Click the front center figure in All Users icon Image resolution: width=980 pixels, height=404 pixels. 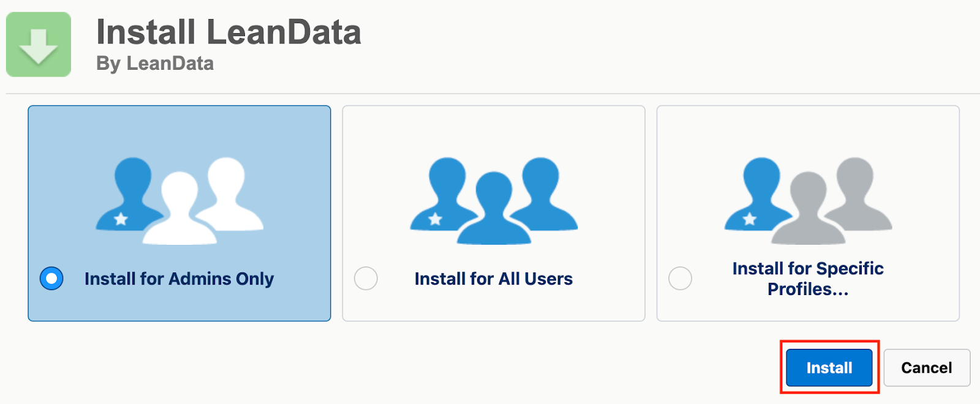pos(494,211)
